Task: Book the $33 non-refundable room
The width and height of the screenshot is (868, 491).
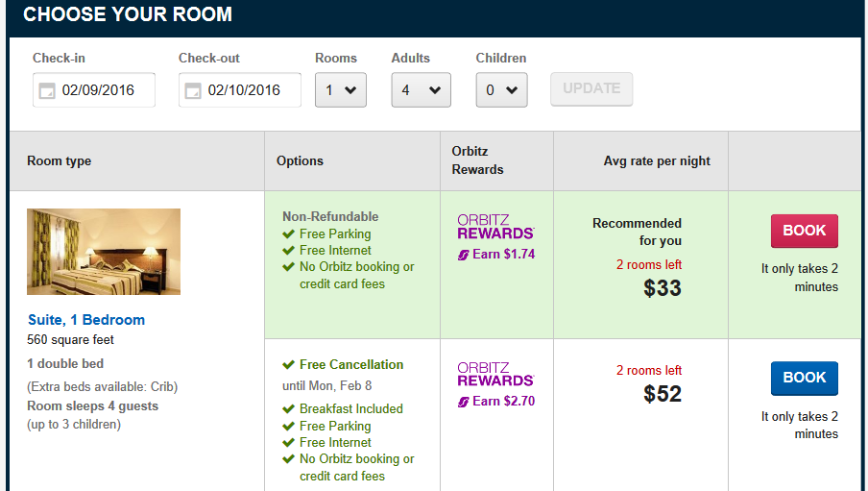Action: [805, 231]
